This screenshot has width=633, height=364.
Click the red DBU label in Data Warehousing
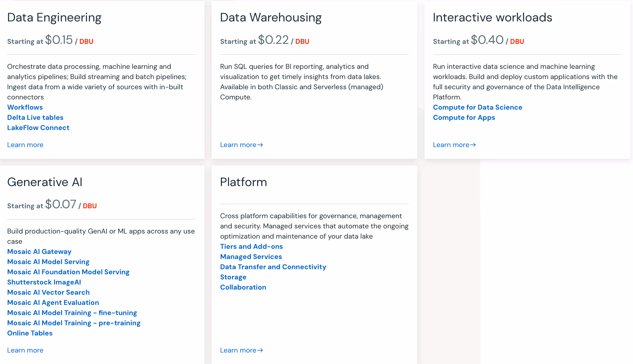click(x=302, y=42)
